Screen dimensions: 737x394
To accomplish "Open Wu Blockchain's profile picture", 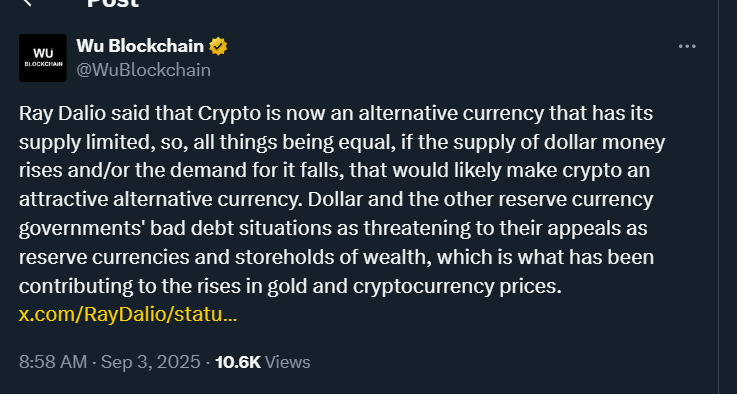I will pyautogui.click(x=43, y=58).
